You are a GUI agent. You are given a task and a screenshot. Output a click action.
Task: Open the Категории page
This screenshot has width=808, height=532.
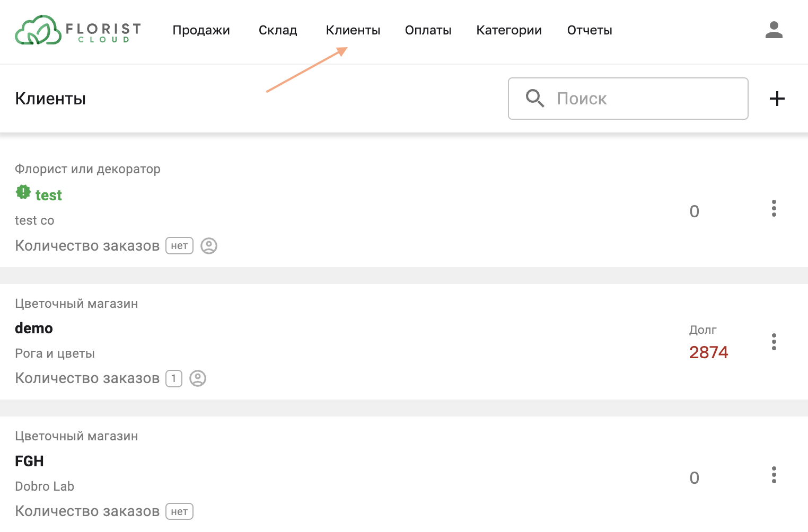(x=509, y=30)
